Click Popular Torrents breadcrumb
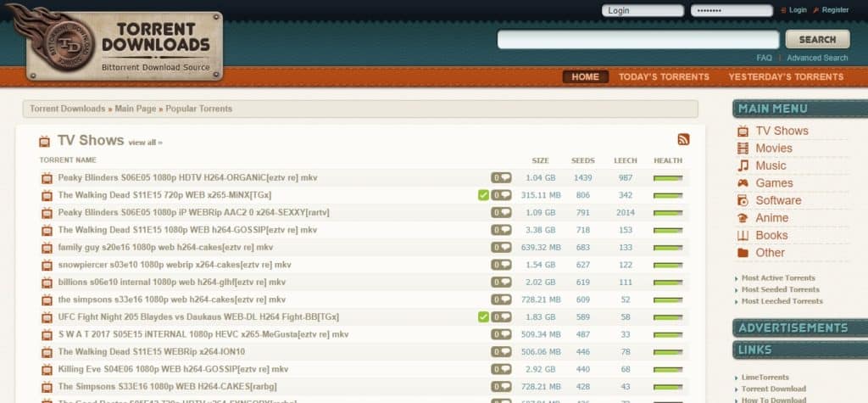This screenshot has height=403, width=868. (x=198, y=109)
